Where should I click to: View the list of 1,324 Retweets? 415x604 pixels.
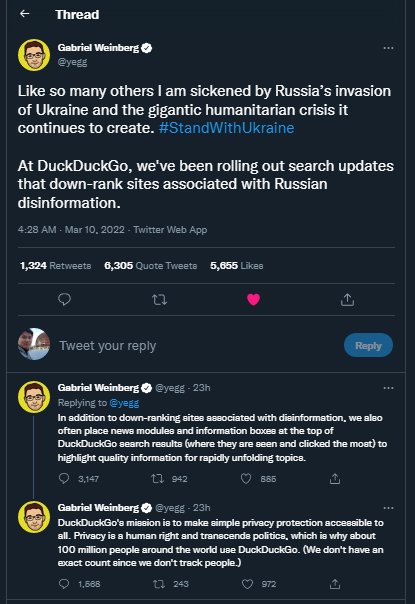coord(55,266)
